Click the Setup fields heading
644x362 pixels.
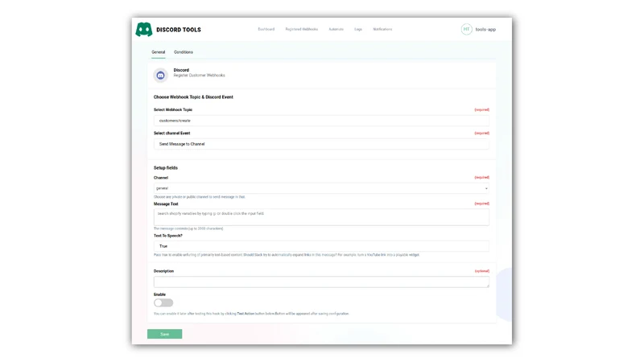click(x=166, y=168)
